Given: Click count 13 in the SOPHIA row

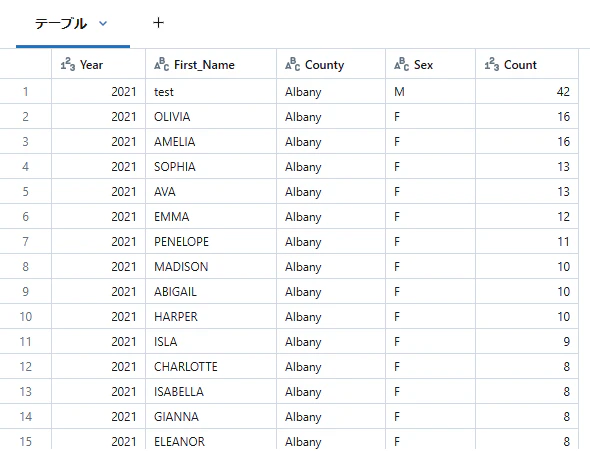Looking at the screenshot, I should [x=564, y=167].
